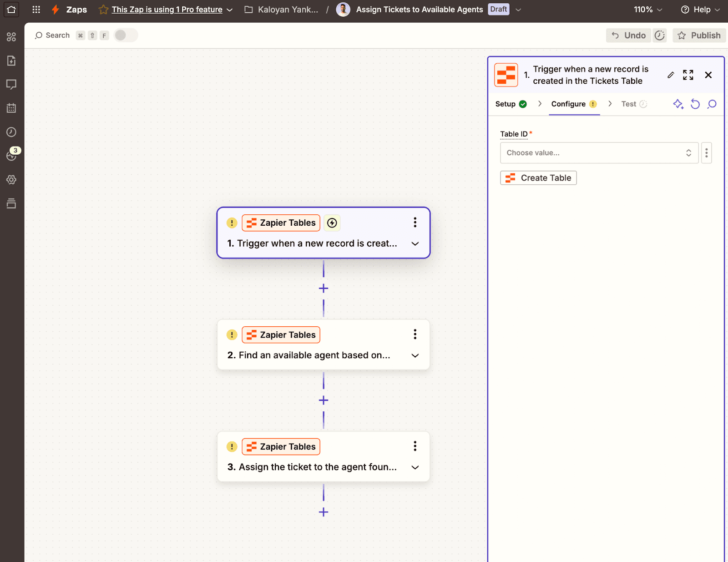Close the step configuration panel
728x562 pixels.
(708, 75)
